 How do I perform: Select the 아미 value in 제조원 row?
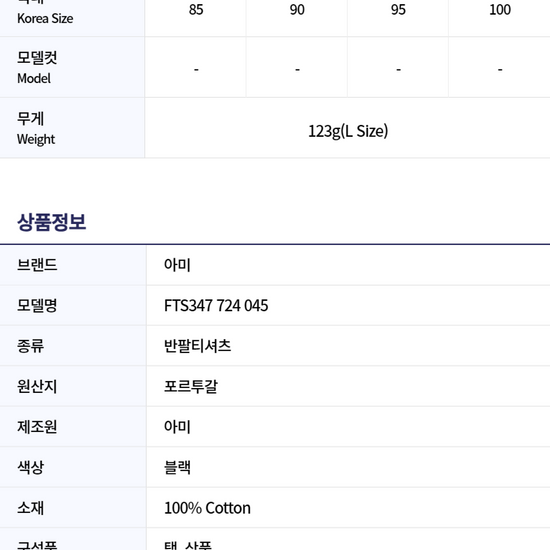tap(177, 427)
